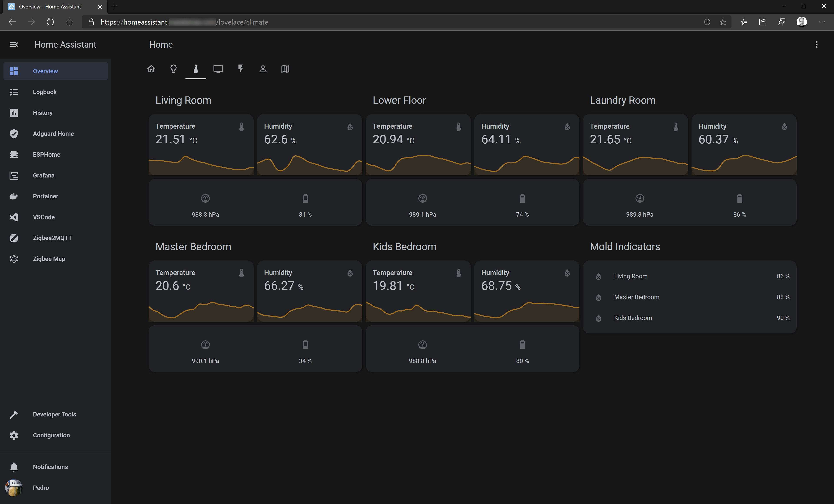This screenshot has height=504, width=834.
Task: Switch to the home view tab icon
Action: click(151, 69)
